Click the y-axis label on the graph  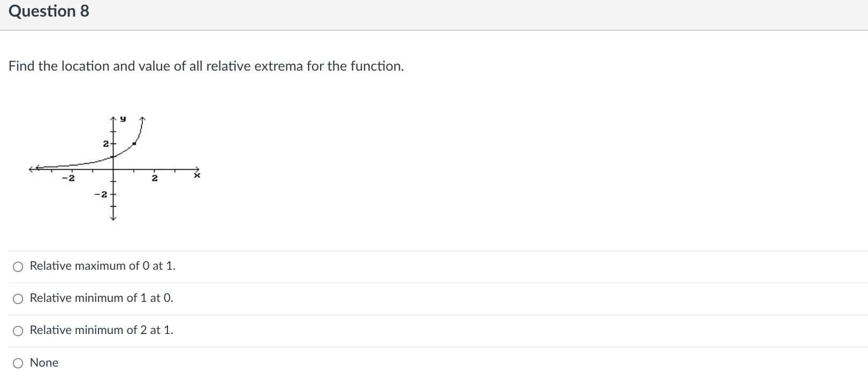123,118
